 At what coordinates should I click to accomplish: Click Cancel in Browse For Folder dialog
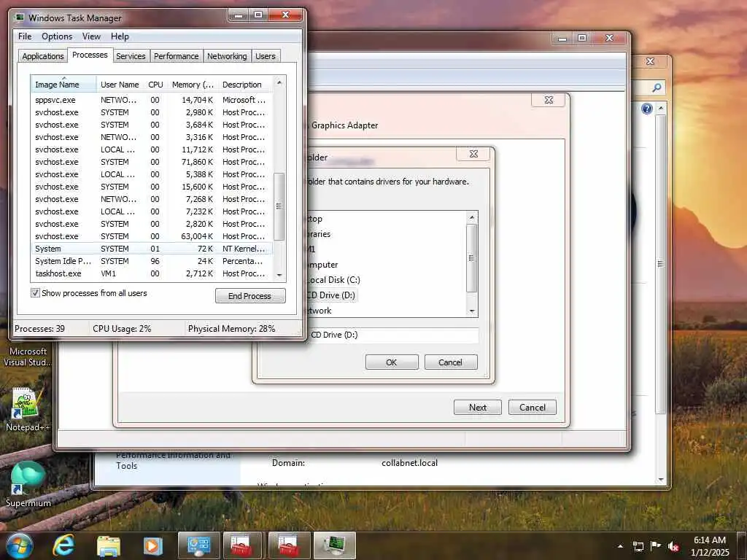pos(450,362)
